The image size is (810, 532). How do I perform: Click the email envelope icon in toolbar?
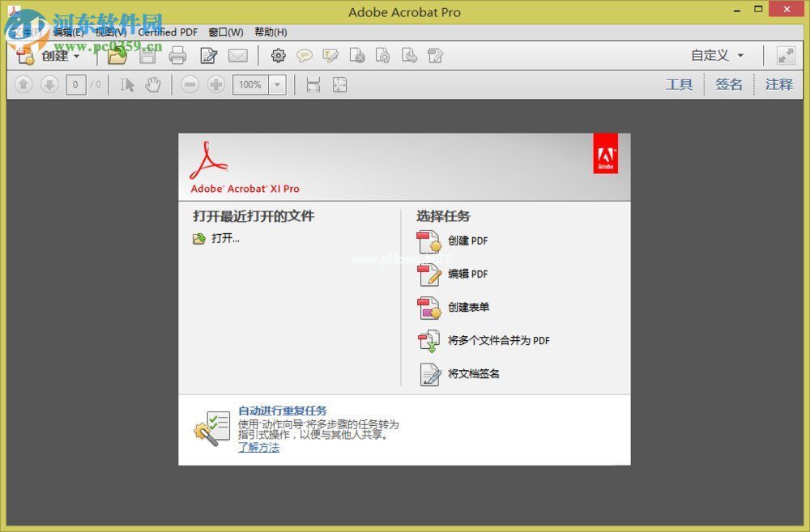tap(237, 56)
